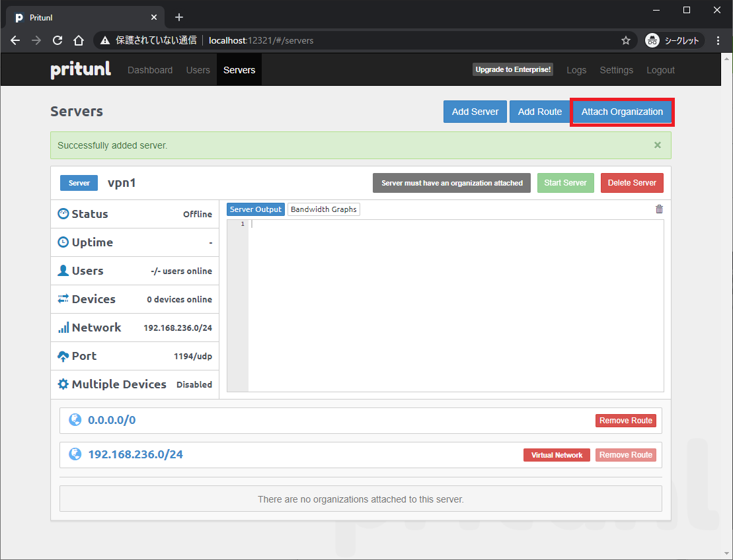Go forward in browser history
The image size is (733, 560).
coord(36,40)
